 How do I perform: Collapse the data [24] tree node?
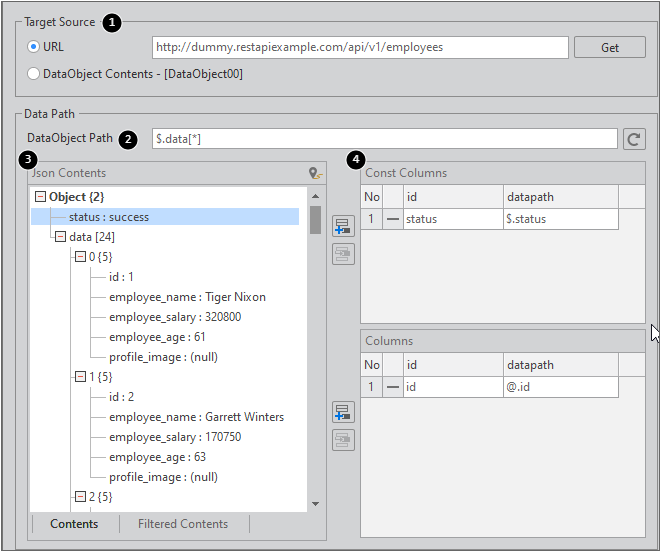tap(60, 237)
